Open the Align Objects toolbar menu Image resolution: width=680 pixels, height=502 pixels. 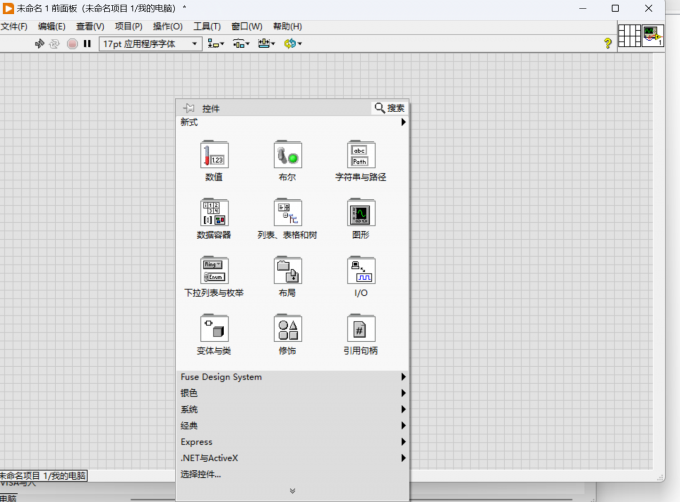(216, 43)
